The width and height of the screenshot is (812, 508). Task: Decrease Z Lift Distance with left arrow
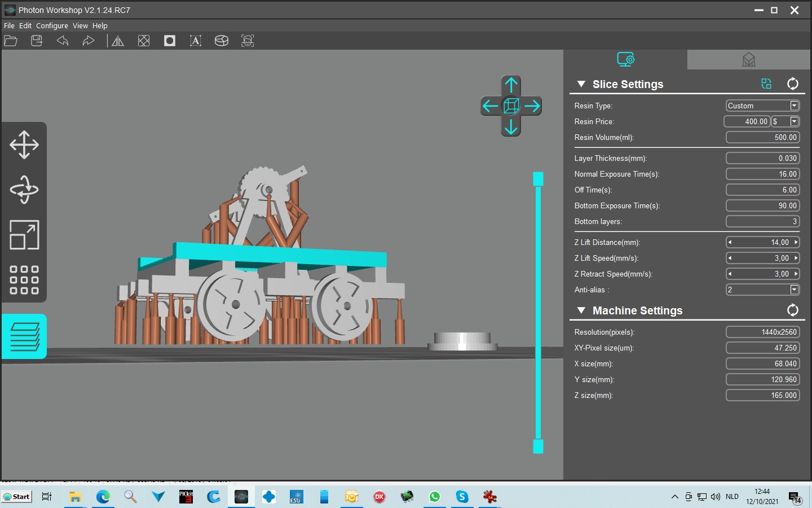point(730,242)
